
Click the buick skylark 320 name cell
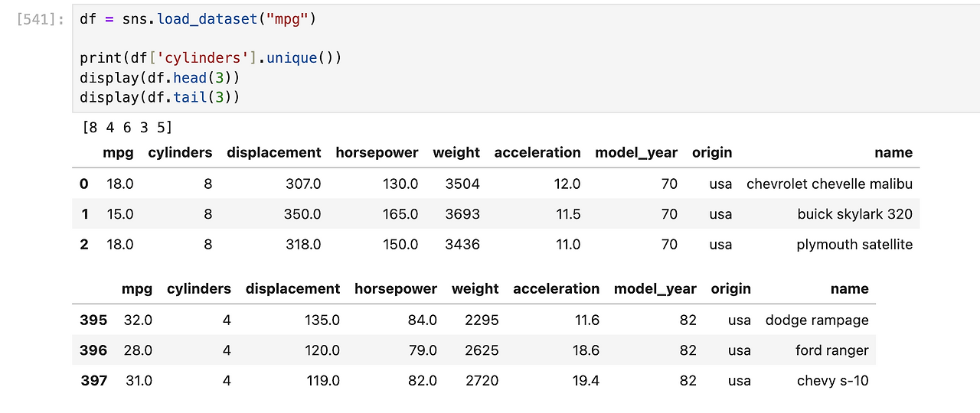(854, 214)
